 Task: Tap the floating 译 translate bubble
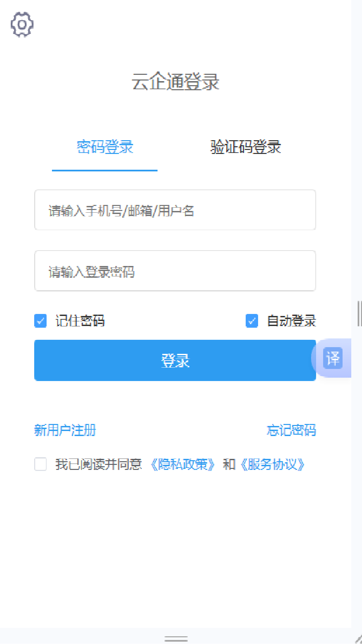click(332, 358)
